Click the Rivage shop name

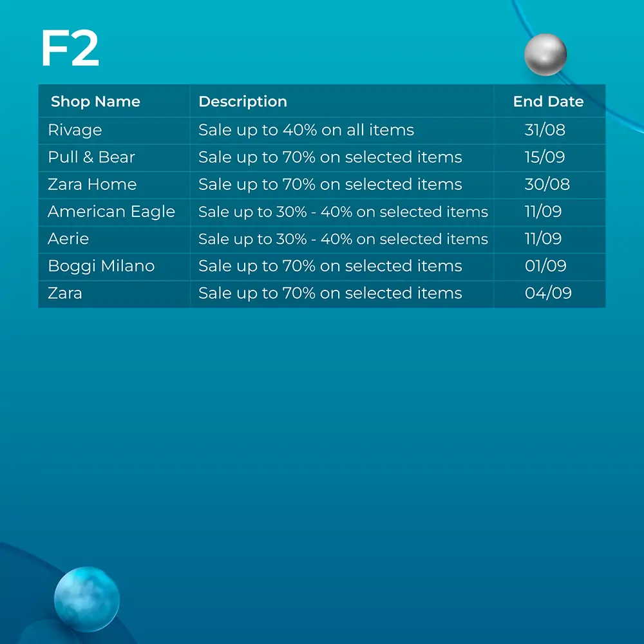click(x=75, y=130)
